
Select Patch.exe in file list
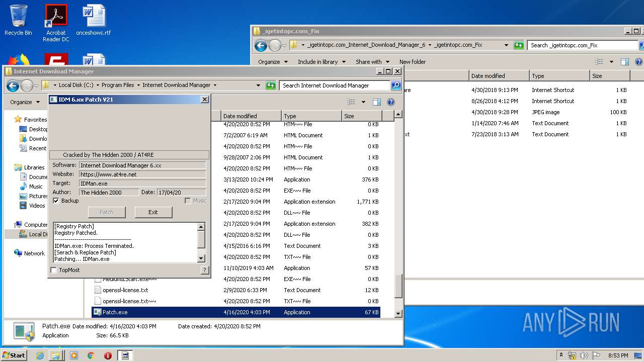pos(235,312)
